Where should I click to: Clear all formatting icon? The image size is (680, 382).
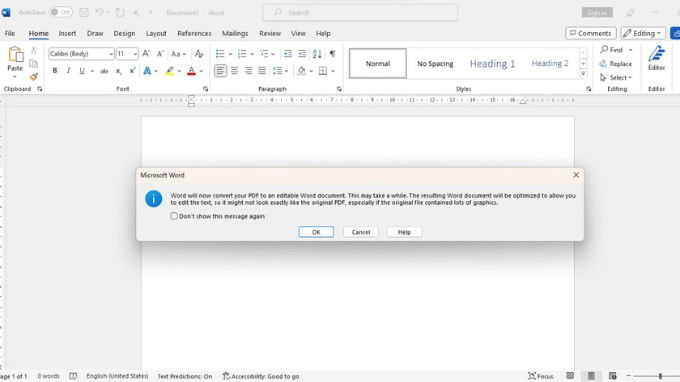pos(199,54)
